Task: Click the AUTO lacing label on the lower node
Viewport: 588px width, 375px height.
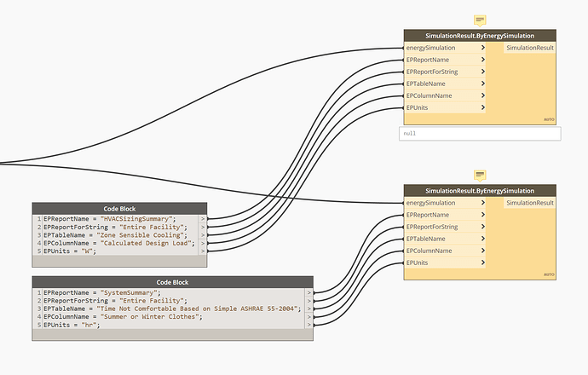Action: click(x=549, y=274)
